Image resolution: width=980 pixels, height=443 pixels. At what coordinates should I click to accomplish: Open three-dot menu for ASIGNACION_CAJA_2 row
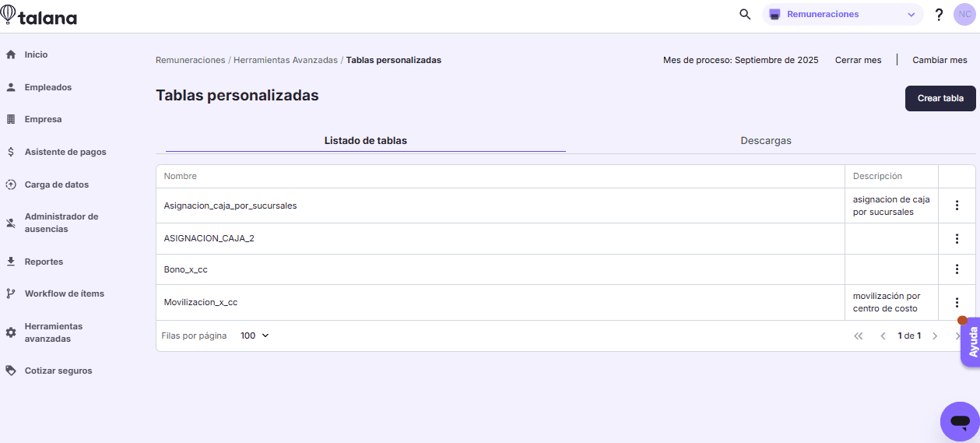click(x=957, y=238)
